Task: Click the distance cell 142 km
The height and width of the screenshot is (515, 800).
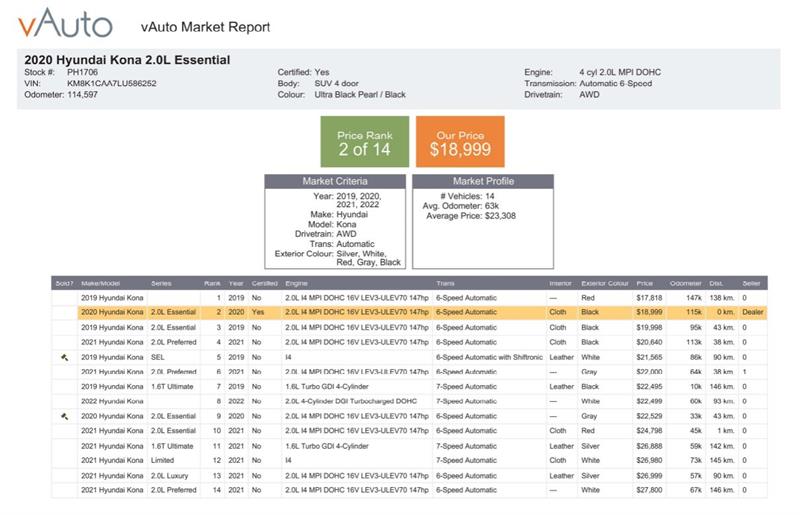Action: pos(721,446)
